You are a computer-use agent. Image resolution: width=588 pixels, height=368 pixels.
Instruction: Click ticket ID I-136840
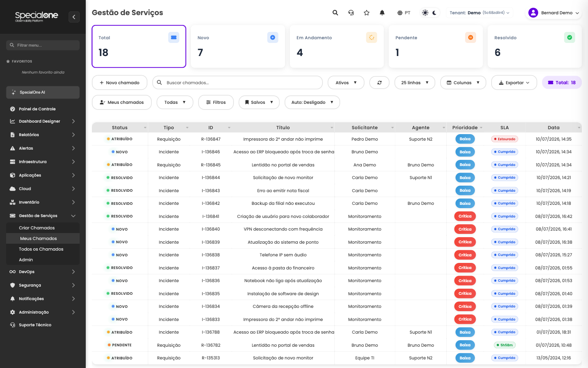211,229
